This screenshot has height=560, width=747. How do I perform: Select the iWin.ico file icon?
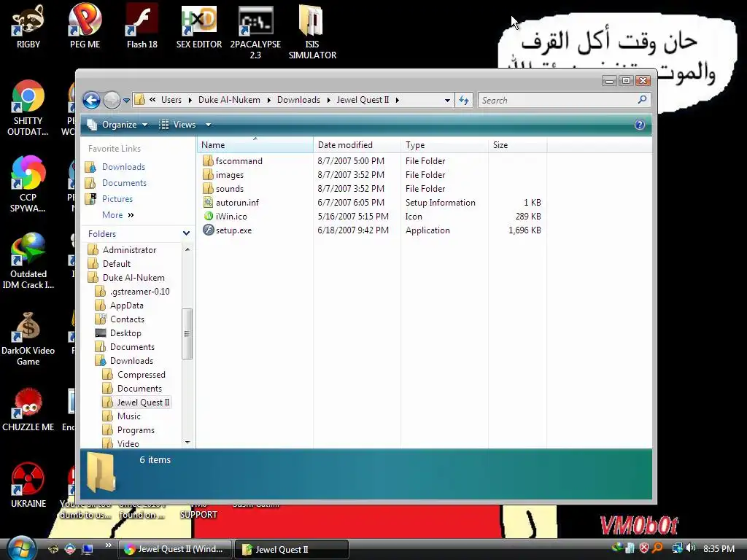(208, 216)
